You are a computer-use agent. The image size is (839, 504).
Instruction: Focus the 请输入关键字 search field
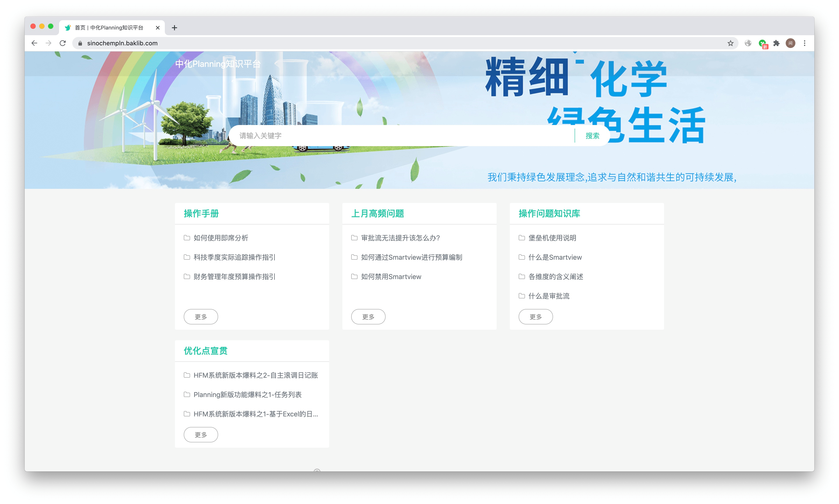(401, 136)
